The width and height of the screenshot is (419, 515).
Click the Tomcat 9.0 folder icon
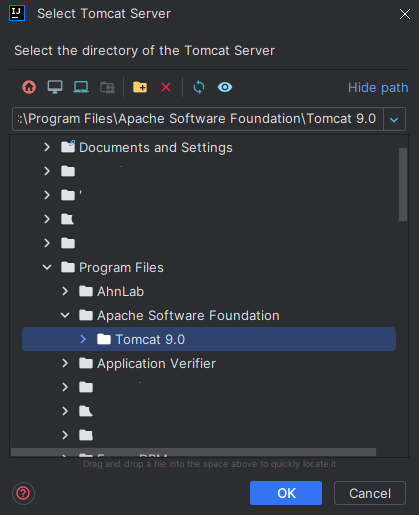tap(104, 339)
